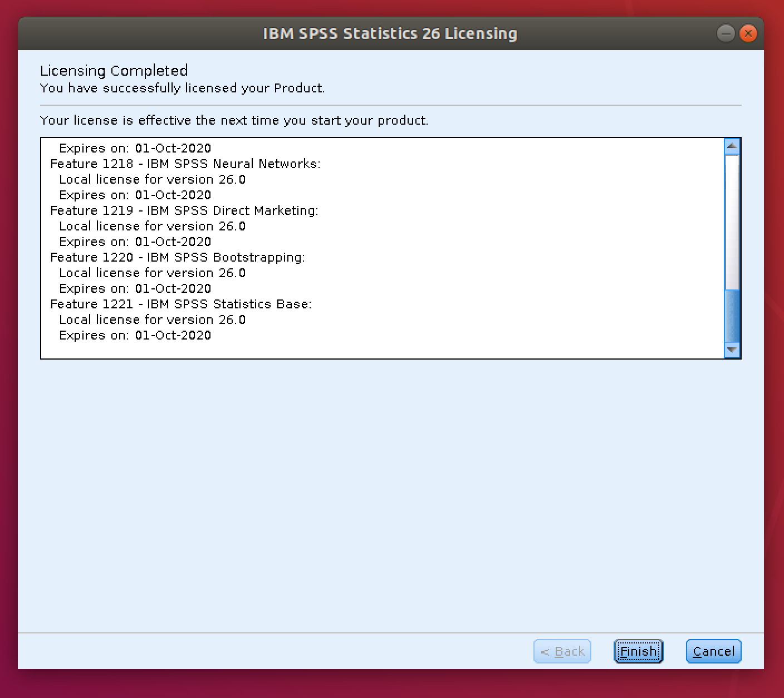The image size is (784, 698).
Task: Click the blue scrollbar thumb in license list
Action: 732,316
